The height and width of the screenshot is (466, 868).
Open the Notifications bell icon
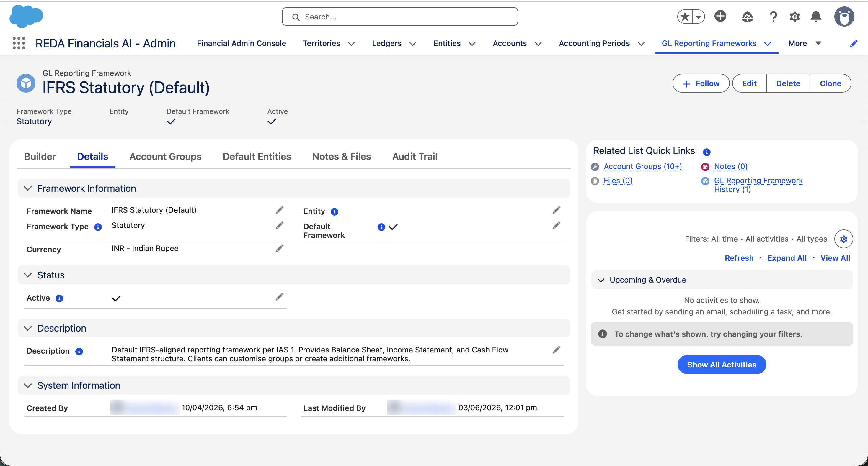[x=816, y=17]
